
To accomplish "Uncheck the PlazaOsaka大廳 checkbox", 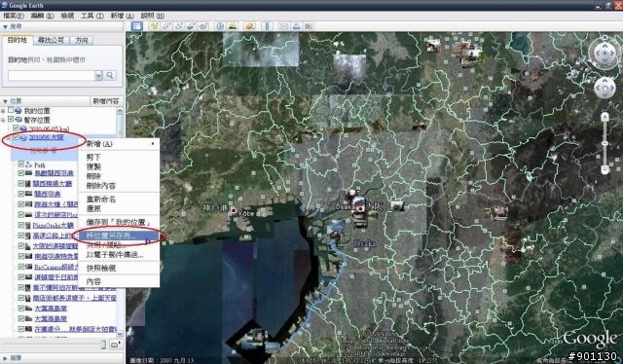I will 21,225.
